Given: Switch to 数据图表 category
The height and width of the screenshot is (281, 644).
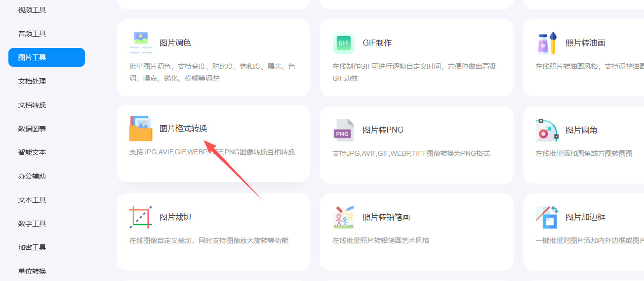Looking at the screenshot, I should click(32, 129).
